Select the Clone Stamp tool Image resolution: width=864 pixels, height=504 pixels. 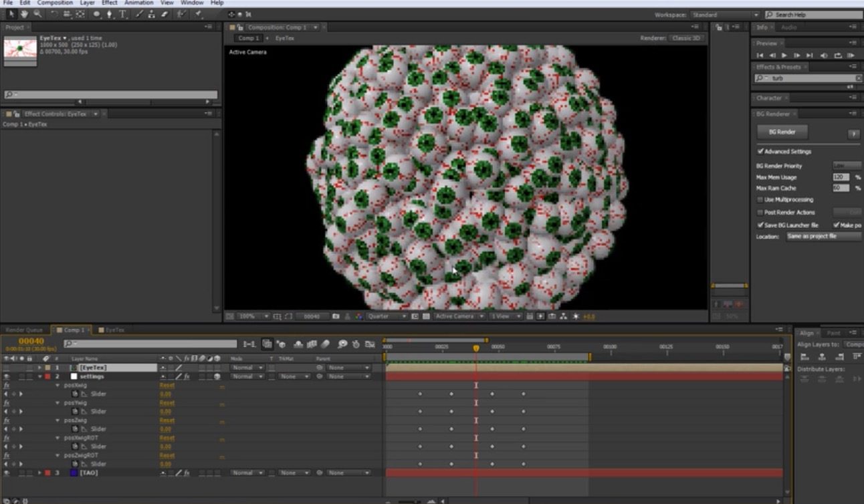[153, 14]
